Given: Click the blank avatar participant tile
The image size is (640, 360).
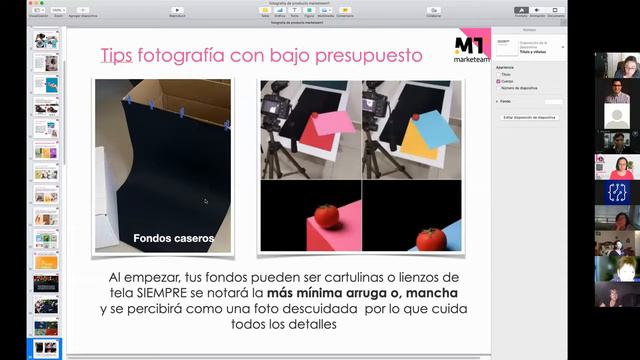Looking at the screenshot, I should click(x=617, y=116).
